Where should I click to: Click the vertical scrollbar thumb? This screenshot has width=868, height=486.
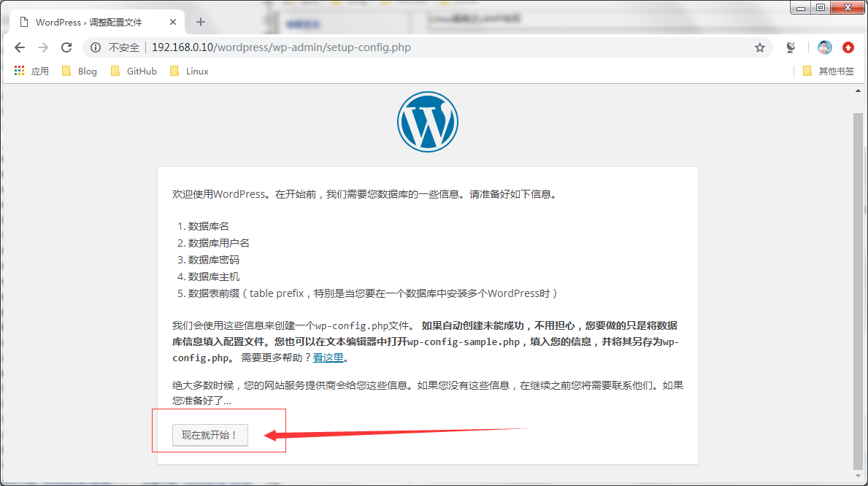pyautogui.click(x=858, y=290)
